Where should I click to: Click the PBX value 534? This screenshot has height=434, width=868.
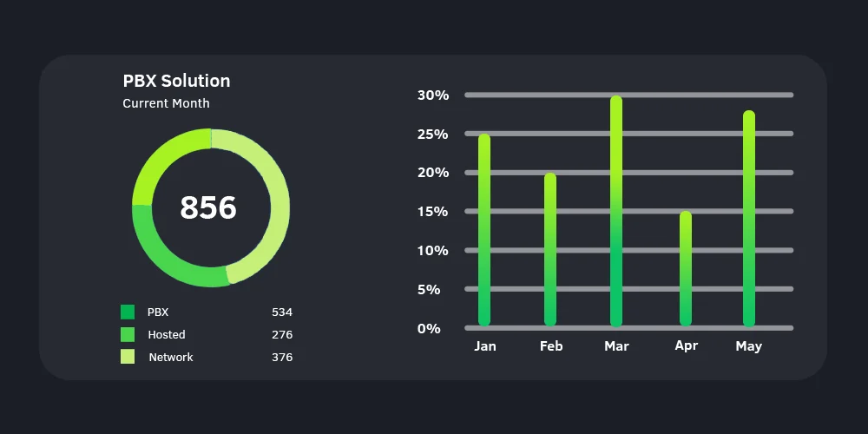282,312
